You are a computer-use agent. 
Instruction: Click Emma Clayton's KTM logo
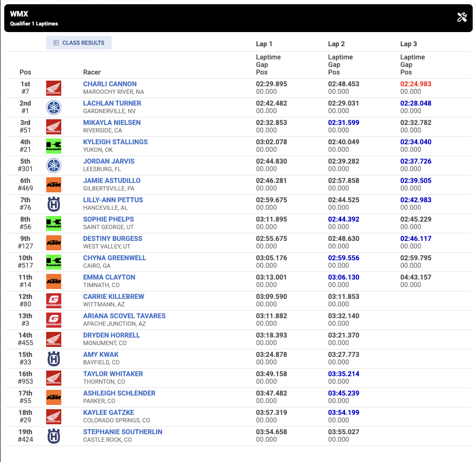tap(54, 281)
